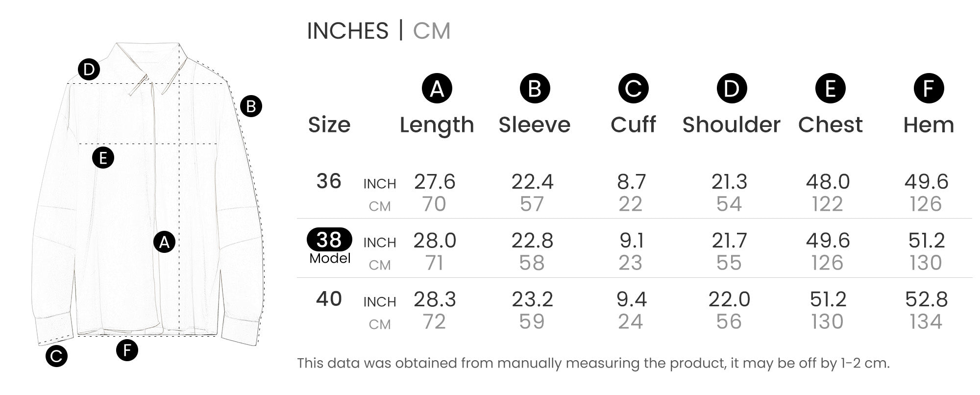Click the B marker beside the sleeve
This screenshot has width=980, height=395.
point(251,106)
